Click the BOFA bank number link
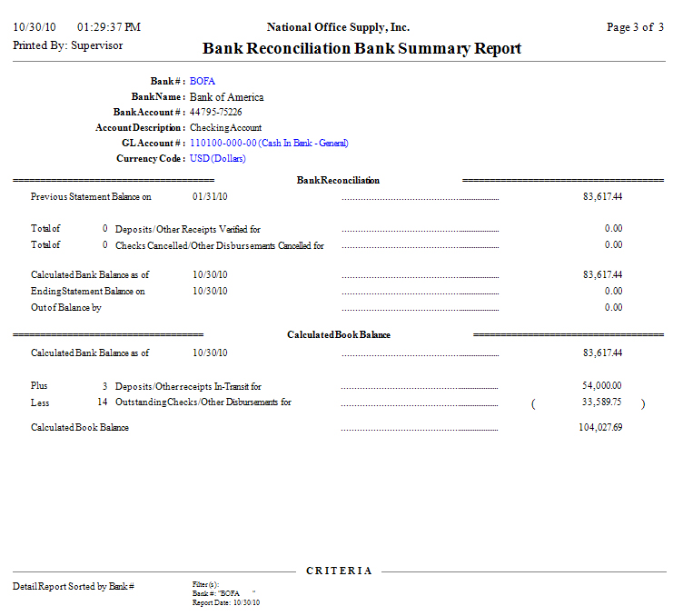This screenshot has width=683, height=616. (x=202, y=81)
